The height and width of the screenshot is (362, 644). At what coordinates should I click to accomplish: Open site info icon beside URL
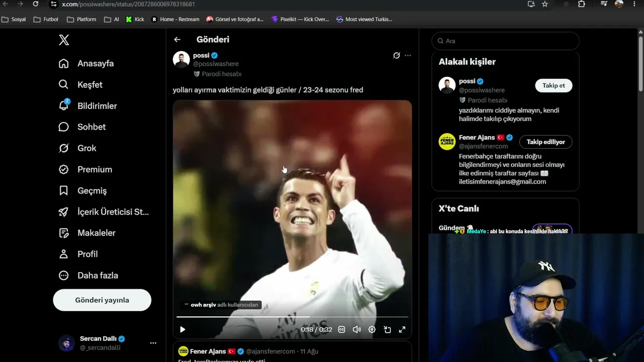(x=53, y=4)
